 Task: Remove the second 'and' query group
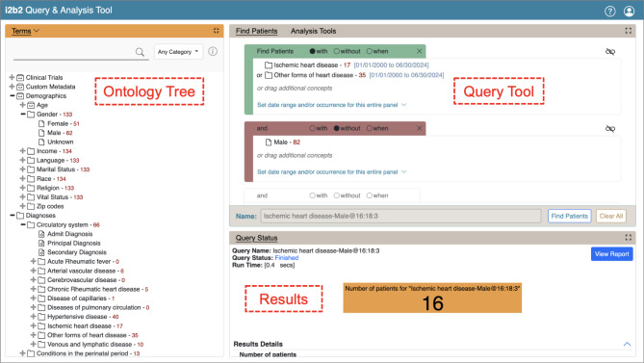pos(419,128)
